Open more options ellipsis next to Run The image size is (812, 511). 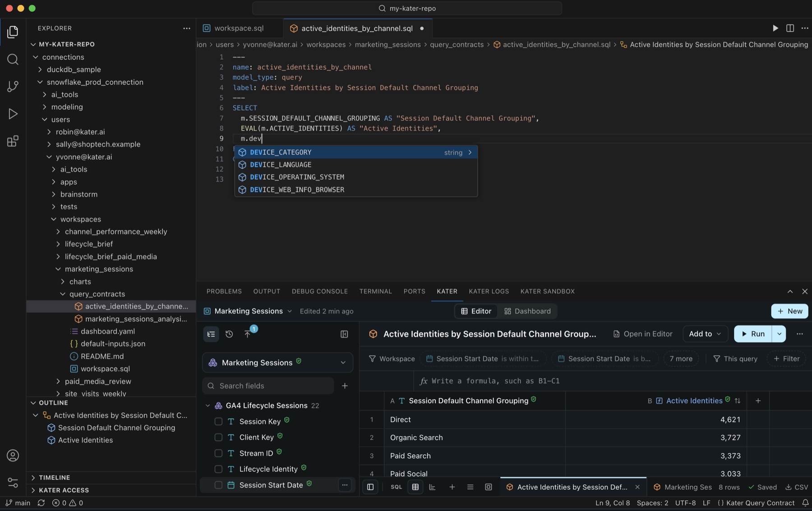tap(800, 334)
